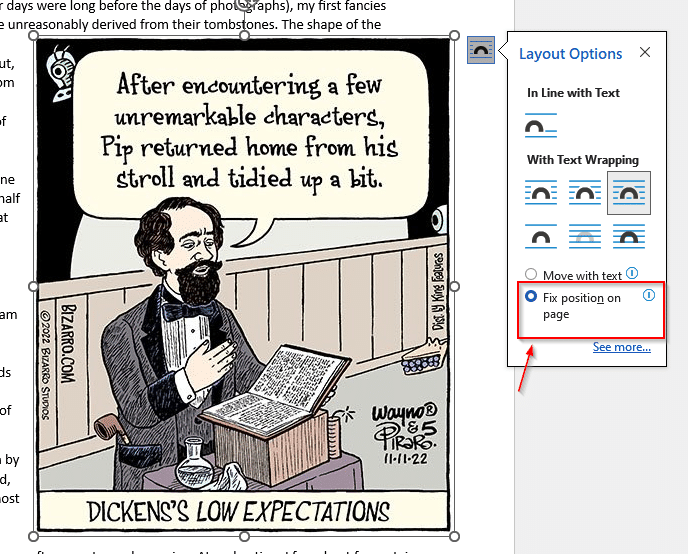Click the Layout Options heading text
Screen dimensions: 688x554
(570, 54)
